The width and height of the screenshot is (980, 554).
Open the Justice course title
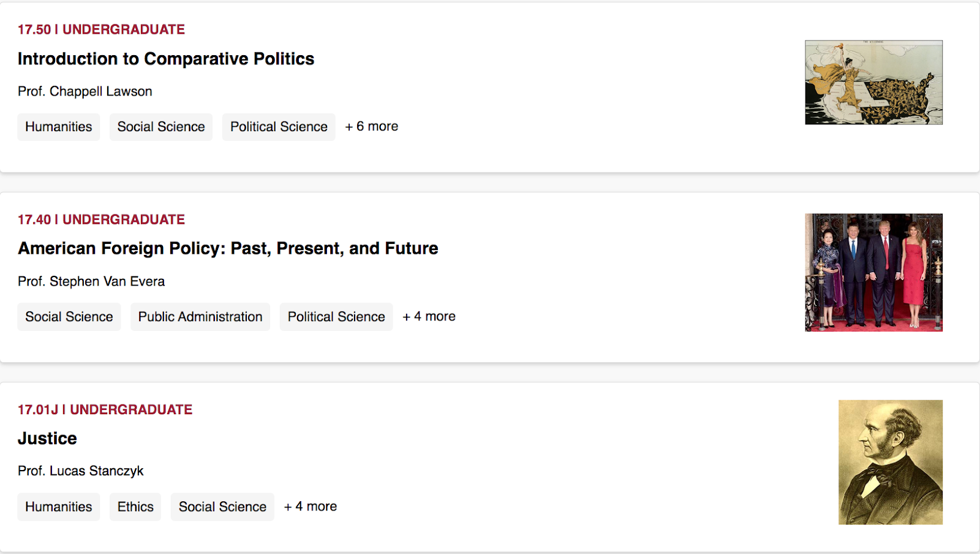47,438
